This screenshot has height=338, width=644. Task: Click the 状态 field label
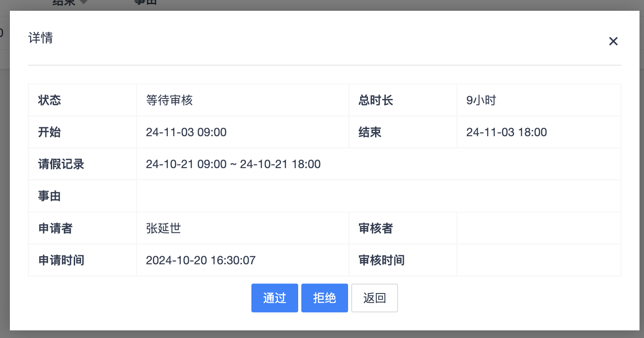coord(49,100)
